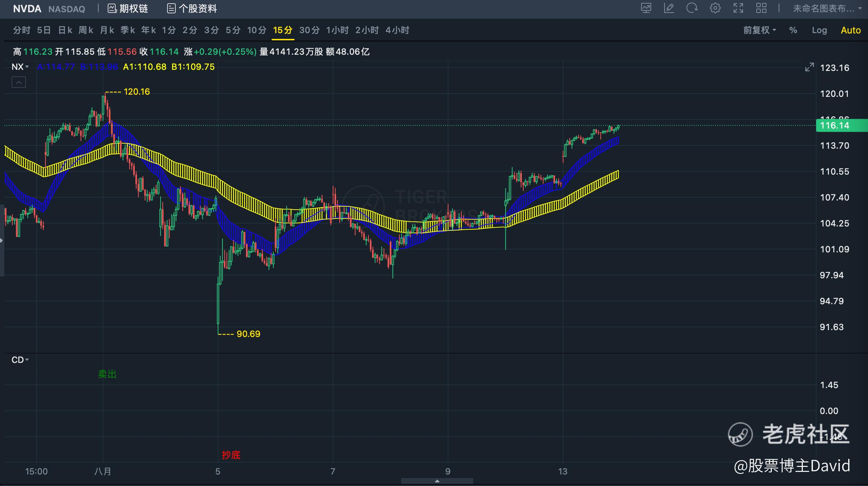
Task: Open the multi-chart grid layout icon
Action: (761, 8)
